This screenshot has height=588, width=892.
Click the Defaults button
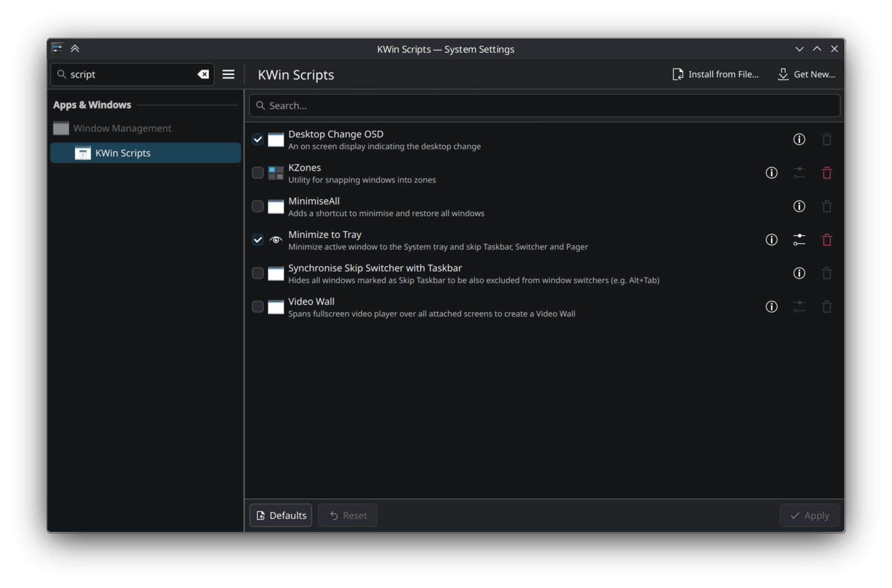[x=281, y=515]
